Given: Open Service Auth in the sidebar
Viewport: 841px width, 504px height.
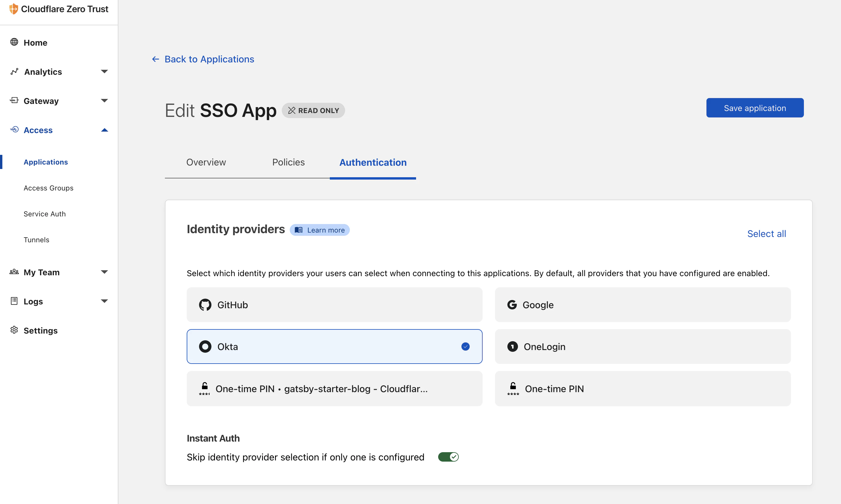Looking at the screenshot, I should tap(45, 214).
